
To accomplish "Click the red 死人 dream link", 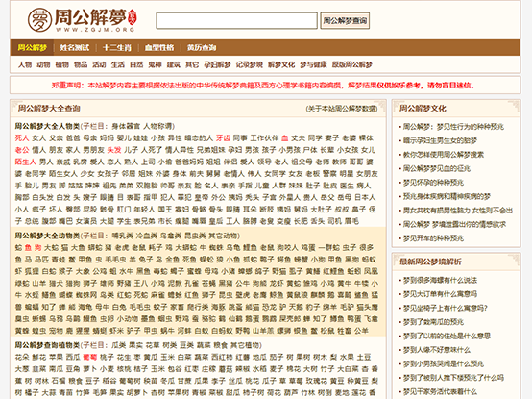I will (22, 138).
